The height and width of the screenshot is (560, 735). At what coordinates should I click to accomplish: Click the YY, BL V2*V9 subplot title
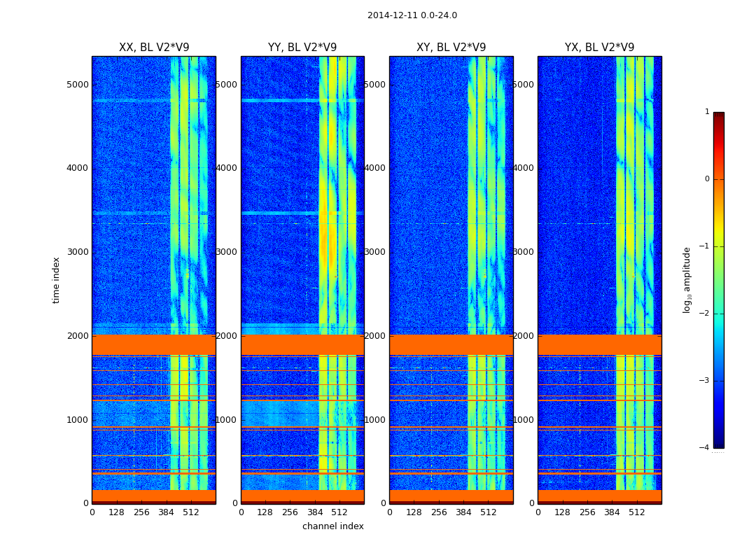(302, 48)
